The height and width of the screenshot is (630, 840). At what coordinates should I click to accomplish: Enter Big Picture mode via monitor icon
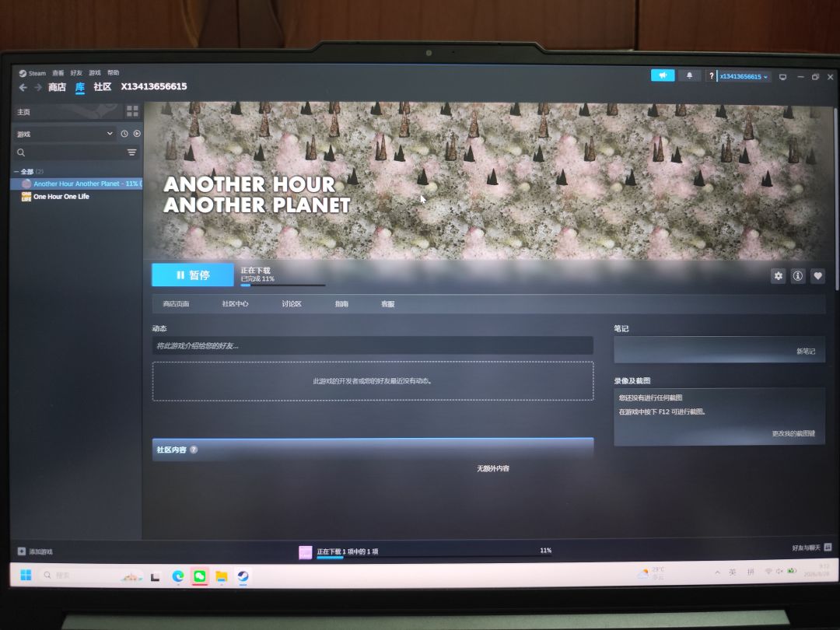[x=782, y=77]
